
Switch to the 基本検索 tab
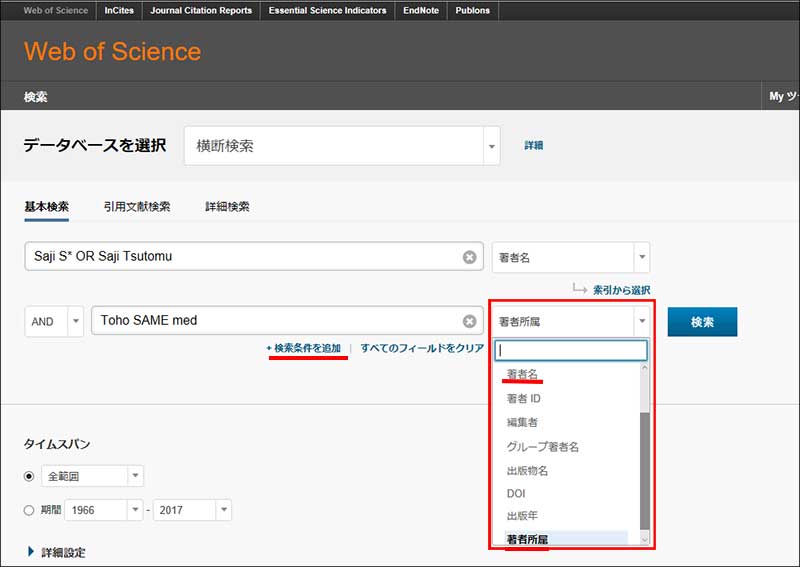click(46, 207)
